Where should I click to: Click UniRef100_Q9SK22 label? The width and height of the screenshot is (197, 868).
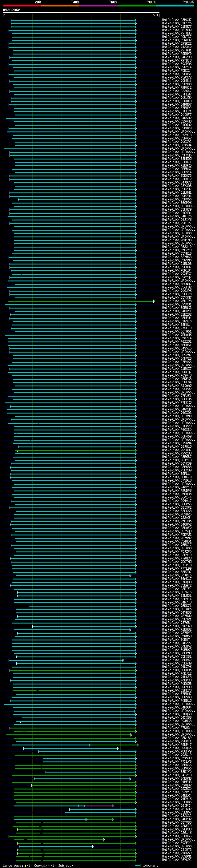coord(177,43)
